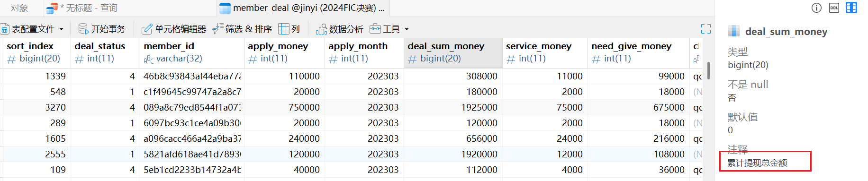Click sort_index cell 3270

(x=37, y=107)
